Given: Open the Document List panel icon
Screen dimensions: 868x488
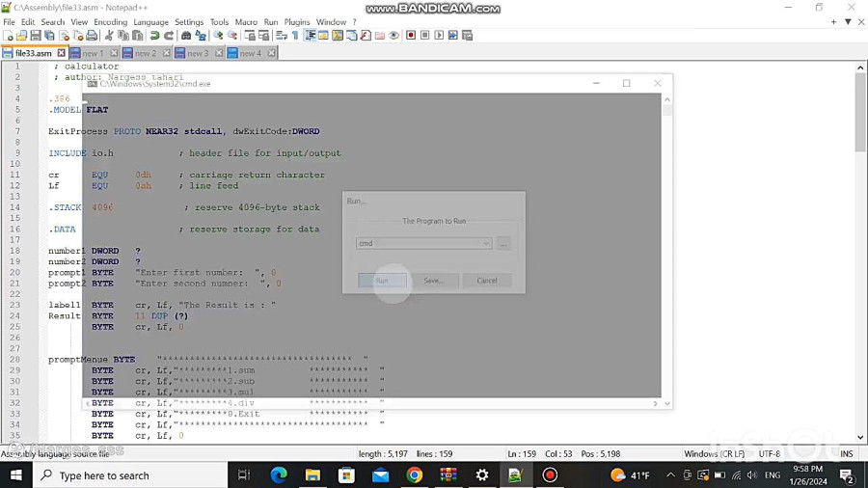Looking at the screenshot, I should click(351, 36).
